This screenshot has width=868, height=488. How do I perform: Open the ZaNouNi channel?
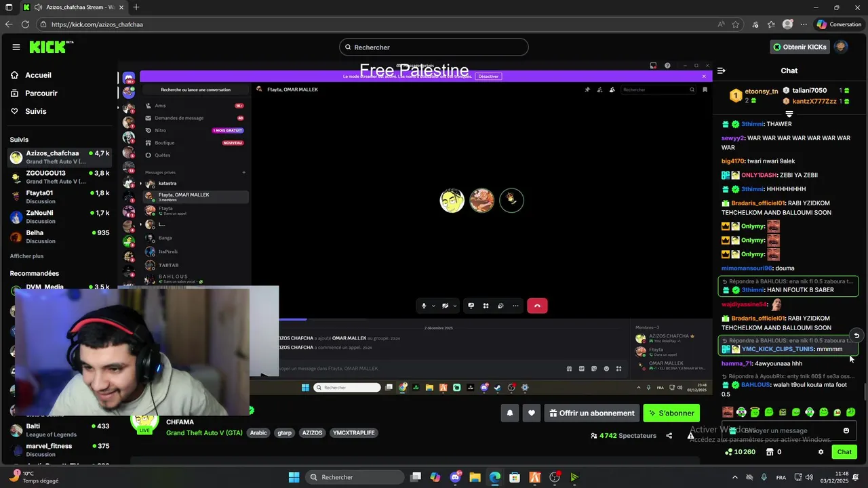coord(60,217)
